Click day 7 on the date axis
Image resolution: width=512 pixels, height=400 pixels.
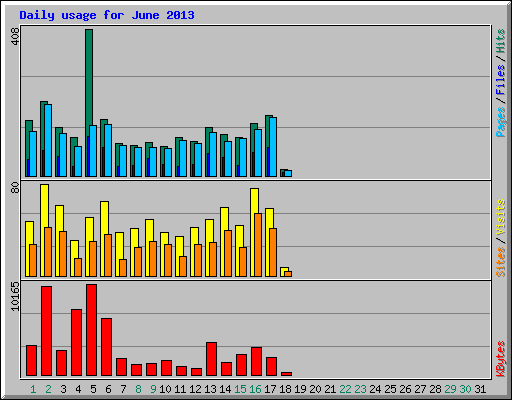click(x=123, y=389)
